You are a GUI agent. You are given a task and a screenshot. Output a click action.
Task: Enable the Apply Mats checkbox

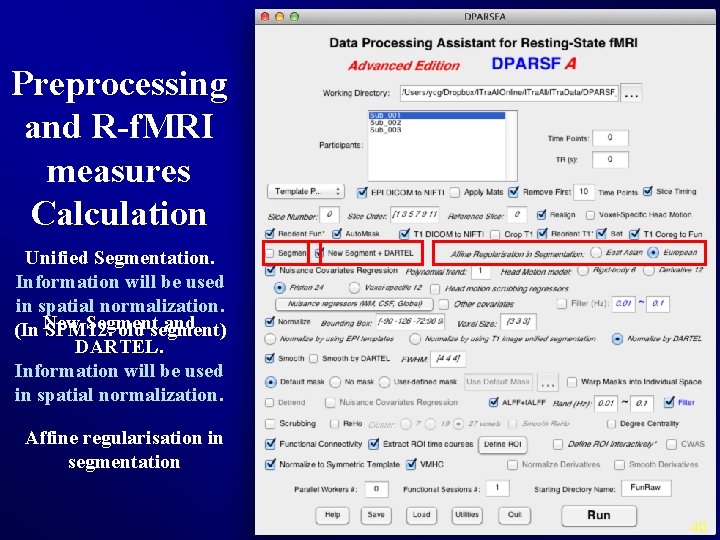(x=455, y=192)
